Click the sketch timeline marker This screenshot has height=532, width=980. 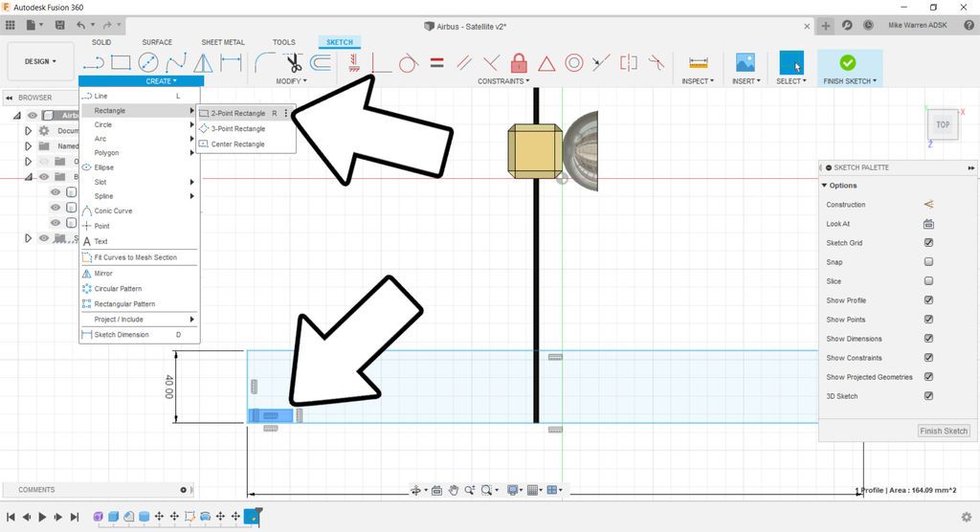(x=252, y=517)
